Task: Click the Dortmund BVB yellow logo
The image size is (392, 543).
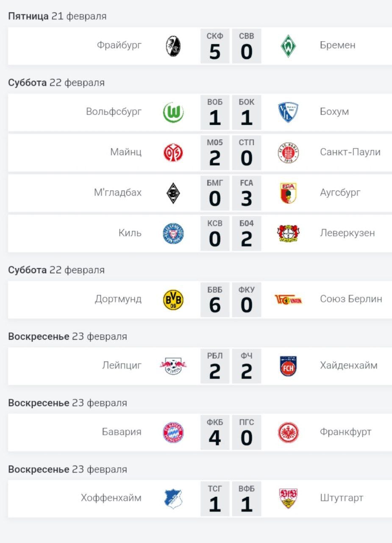Action: pyautogui.click(x=173, y=300)
